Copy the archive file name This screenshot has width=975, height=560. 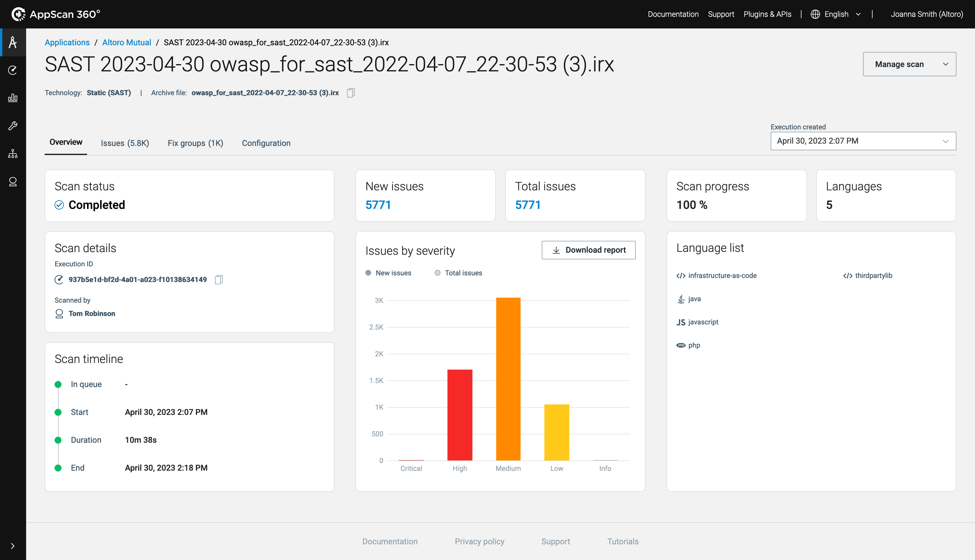350,93
